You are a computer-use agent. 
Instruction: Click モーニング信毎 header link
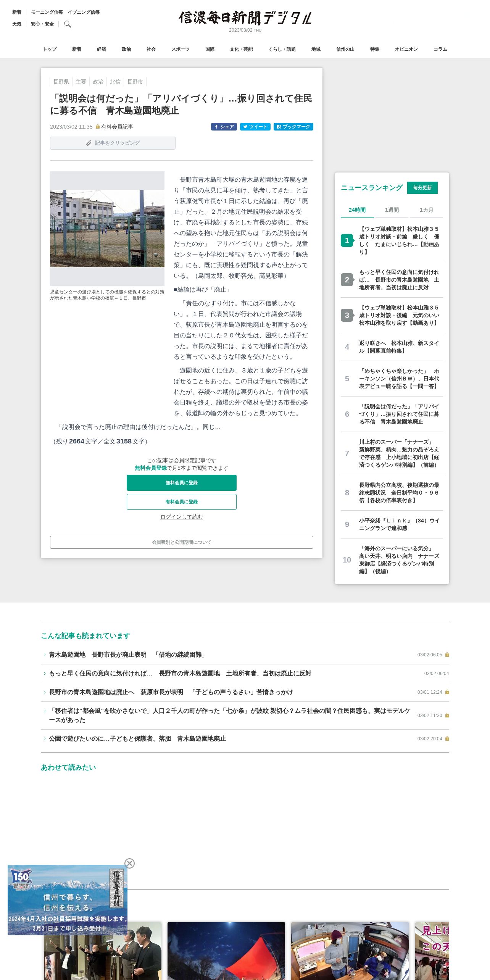point(47,12)
